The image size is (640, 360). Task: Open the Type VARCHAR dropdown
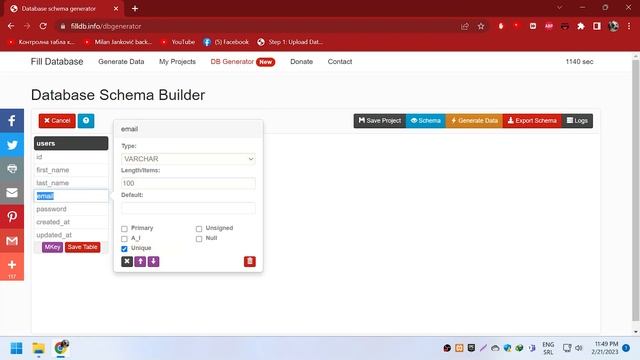pos(188,159)
